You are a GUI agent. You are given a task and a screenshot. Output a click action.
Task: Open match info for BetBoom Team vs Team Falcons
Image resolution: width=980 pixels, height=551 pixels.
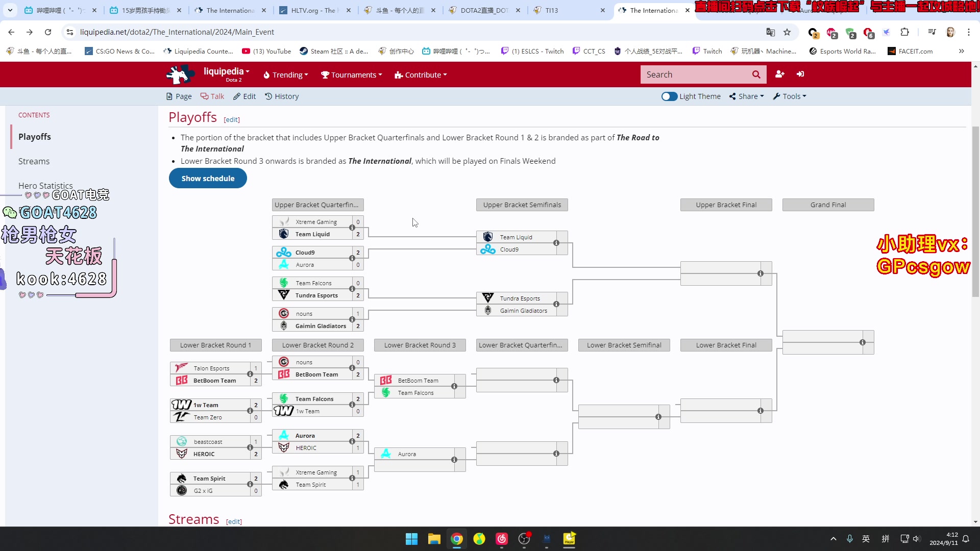coord(454,386)
